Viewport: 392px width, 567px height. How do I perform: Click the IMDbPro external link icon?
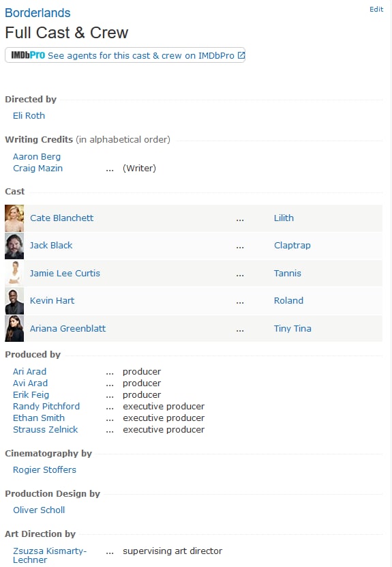pyautogui.click(x=241, y=55)
